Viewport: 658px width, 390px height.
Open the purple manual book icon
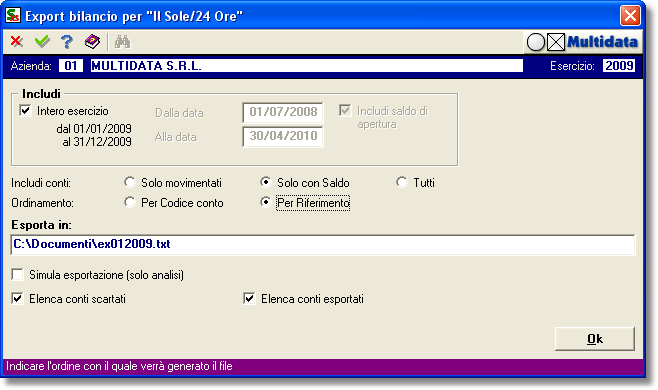(92, 42)
